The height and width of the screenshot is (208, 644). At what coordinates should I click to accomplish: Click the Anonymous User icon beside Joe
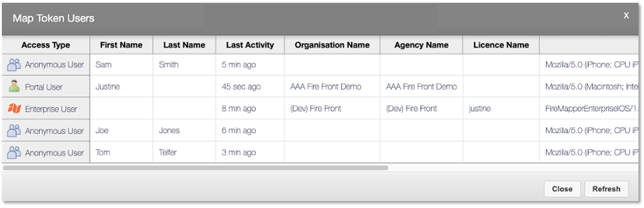pos(14,131)
